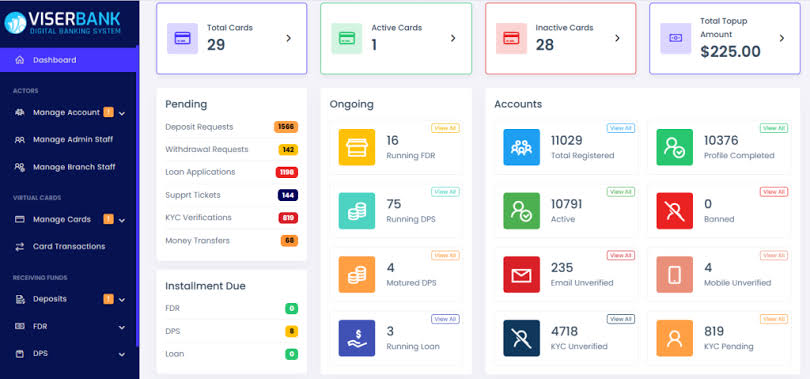The width and height of the screenshot is (810, 379).
Task: Click View All for Running DPS
Action: click(x=445, y=192)
